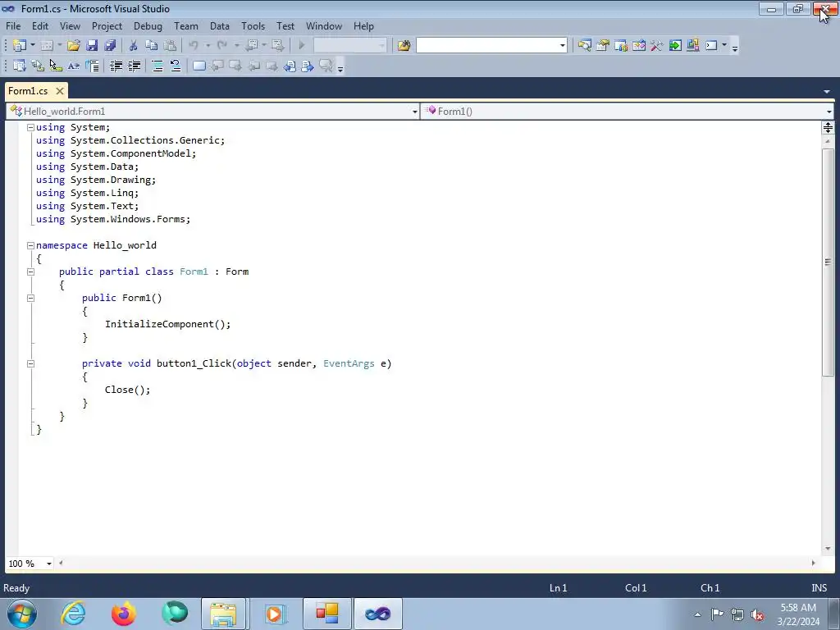The image size is (840, 630).
Task: Open a file with the folder icon
Action: pyautogui.click(x=74, y=46)
